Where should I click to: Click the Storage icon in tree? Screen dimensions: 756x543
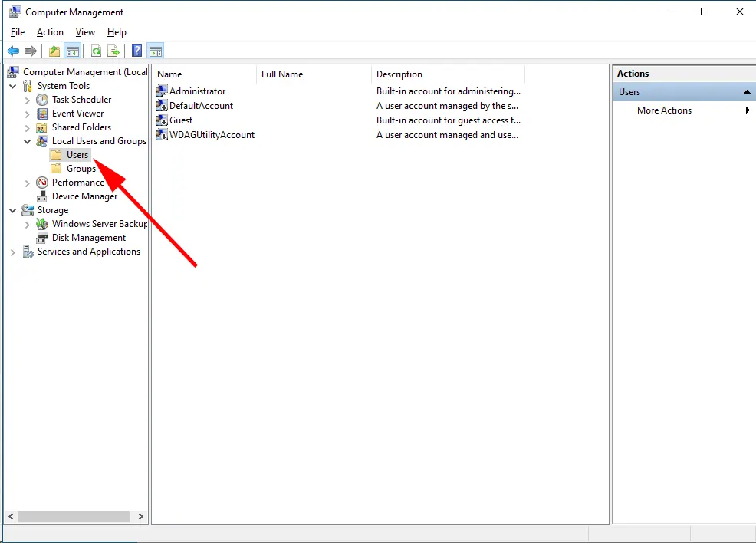(28, 210)
